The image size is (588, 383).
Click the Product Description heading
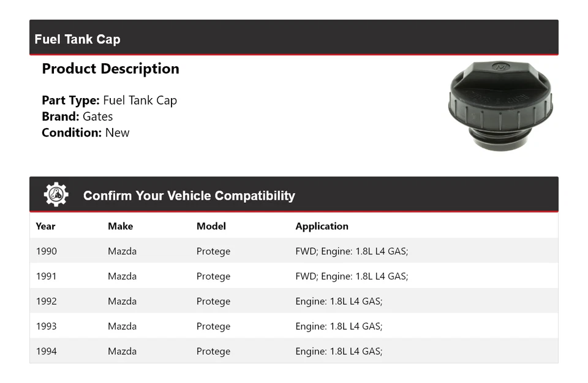coord(110,69)
